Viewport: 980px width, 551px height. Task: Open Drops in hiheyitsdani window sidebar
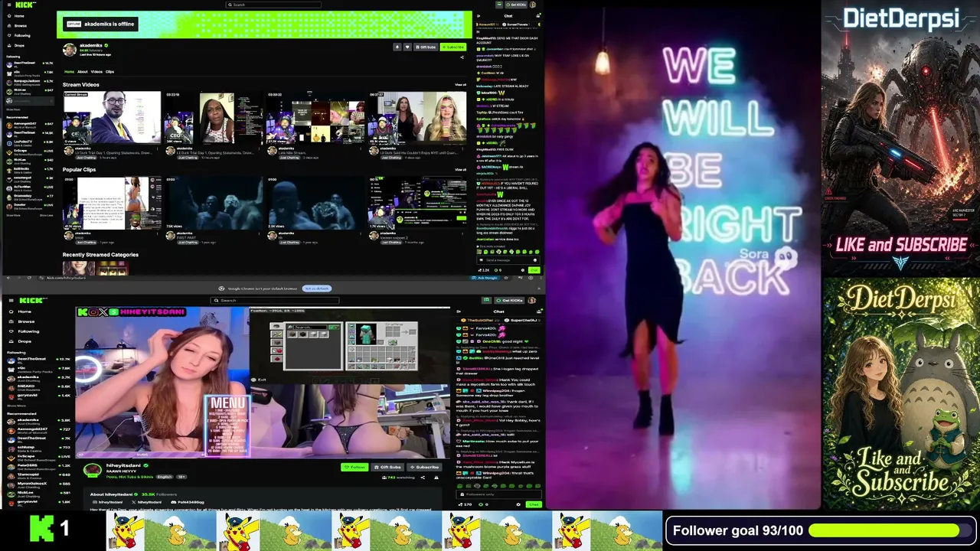point(21,341)
